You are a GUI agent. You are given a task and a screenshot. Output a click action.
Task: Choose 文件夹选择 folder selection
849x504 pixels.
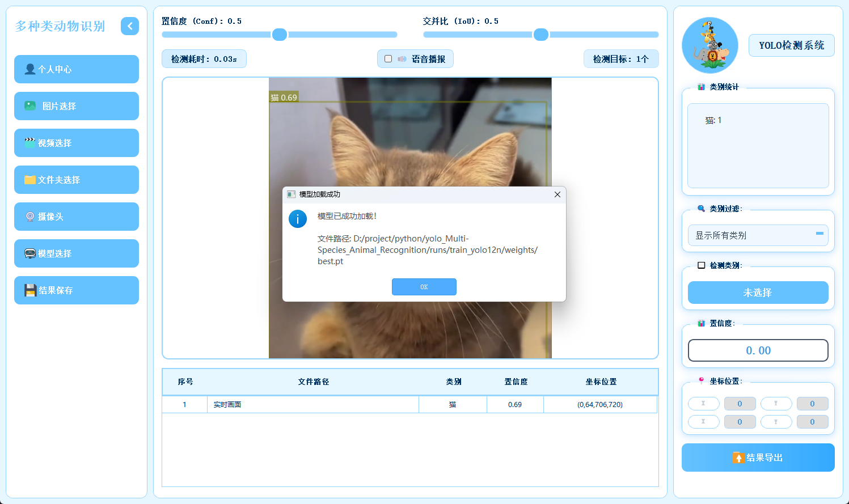(x=77, y=180)
